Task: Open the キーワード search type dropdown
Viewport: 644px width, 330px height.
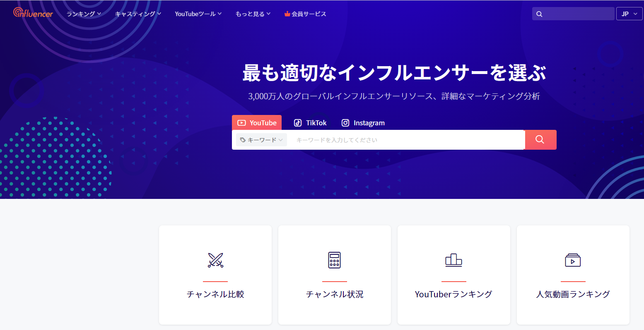Action: tap(261, 140)
